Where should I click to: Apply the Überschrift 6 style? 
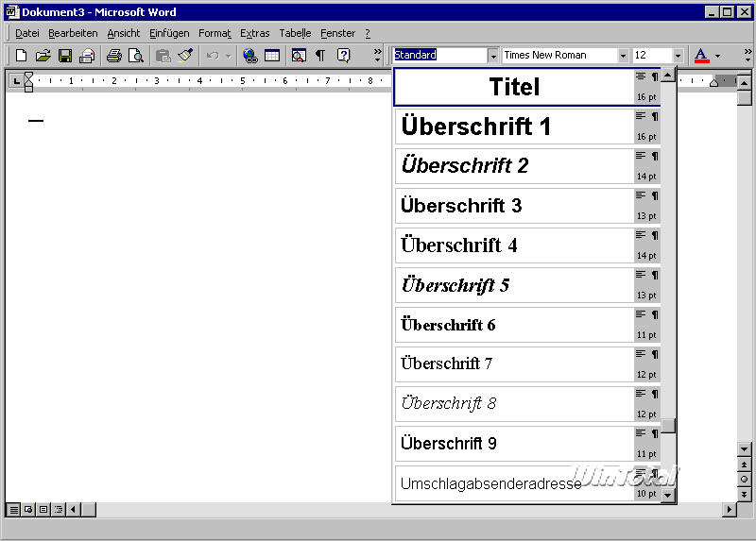(x=527, y=325)
